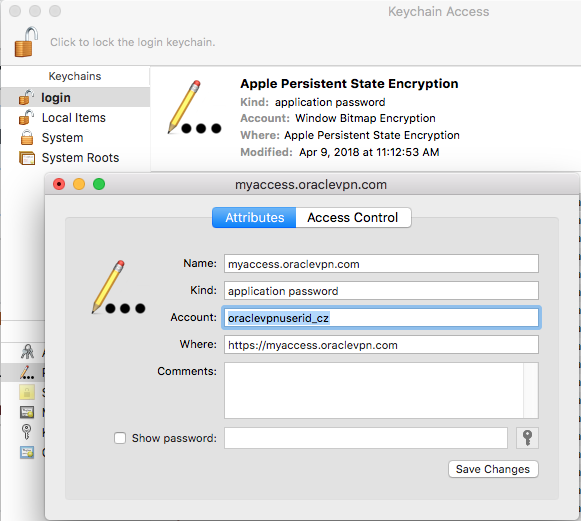Screen dimensions: 581x521
Task: Click the open padlock to lock login keychain
Action: [x=26, y=42]
